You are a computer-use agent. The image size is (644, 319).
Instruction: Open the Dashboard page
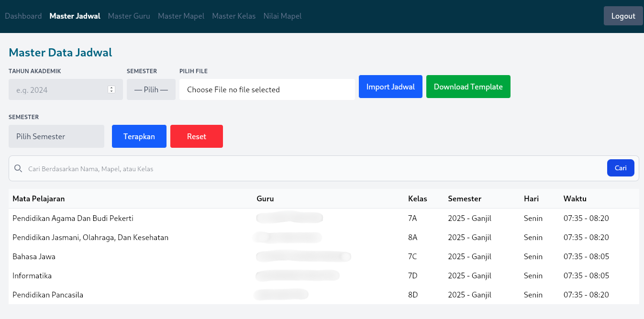click(23, 16)
